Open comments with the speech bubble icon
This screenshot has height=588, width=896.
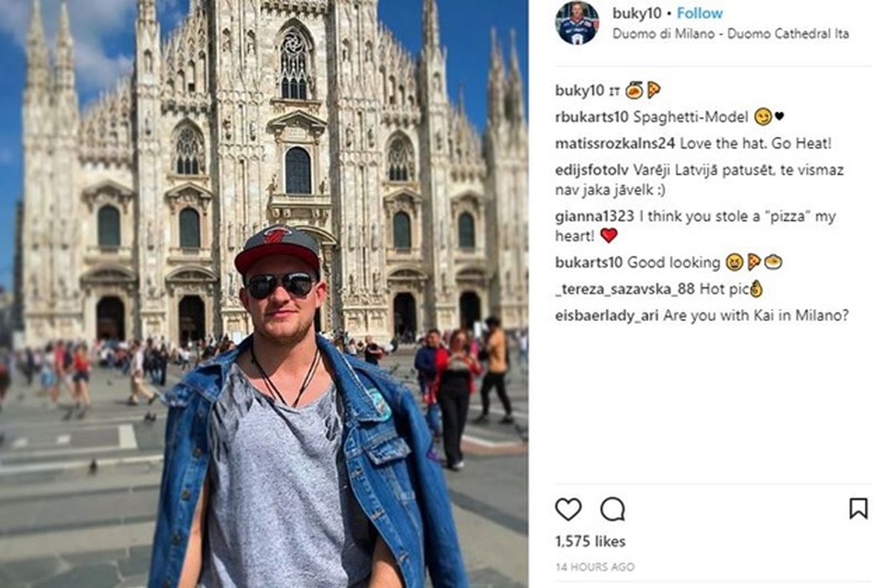click(x=612, y=509)
